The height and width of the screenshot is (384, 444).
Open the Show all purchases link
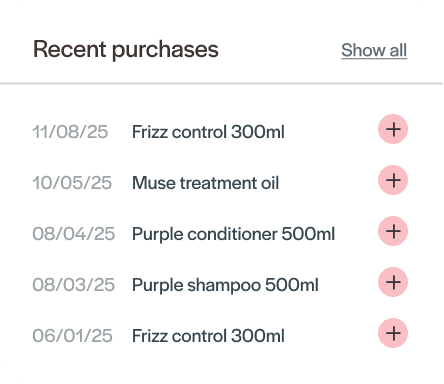point(374,51)
